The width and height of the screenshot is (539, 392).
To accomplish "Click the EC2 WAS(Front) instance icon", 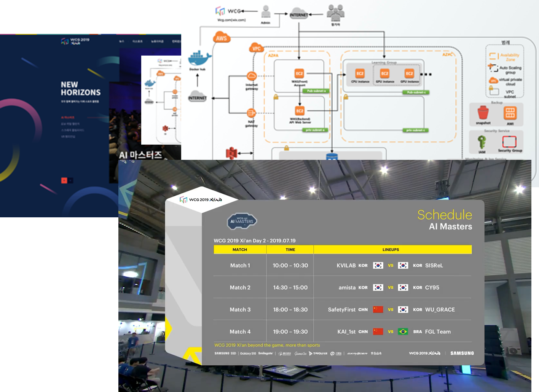I will 300,73.
